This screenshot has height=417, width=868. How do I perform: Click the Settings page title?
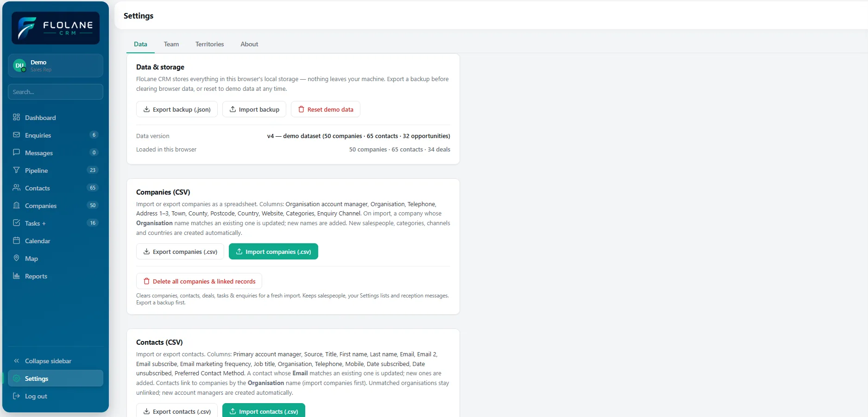click(x=138, y=16)
